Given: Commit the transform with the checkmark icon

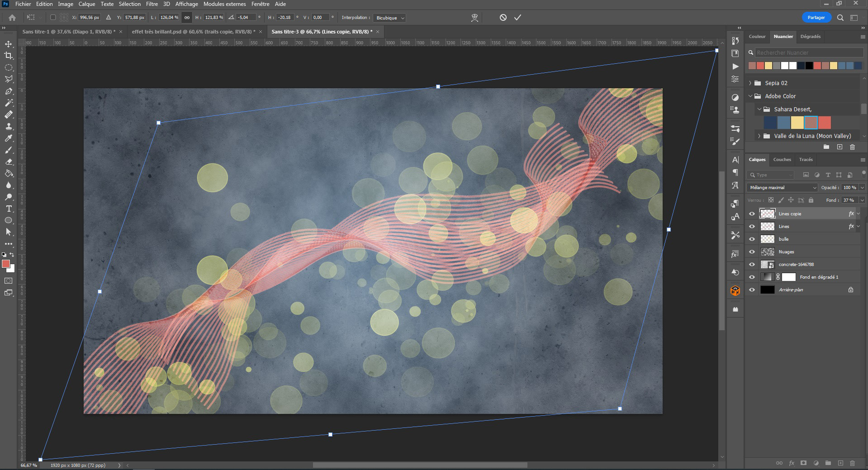Looking at the screenshot, I should click(x=518, y=17).
